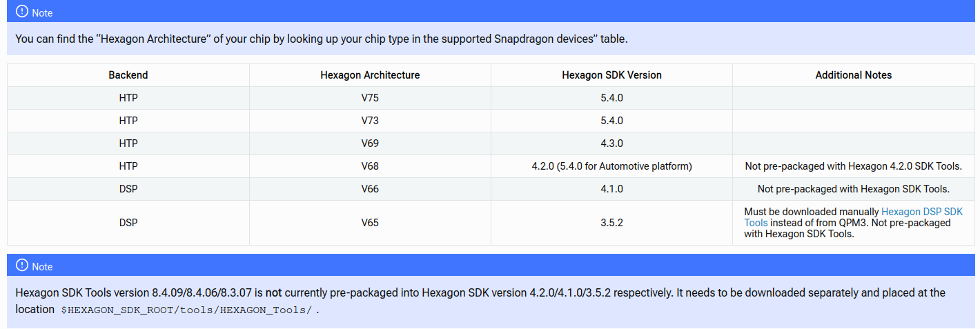Select the V66 architecture cell
980x329 pixels.
point(370,189)
